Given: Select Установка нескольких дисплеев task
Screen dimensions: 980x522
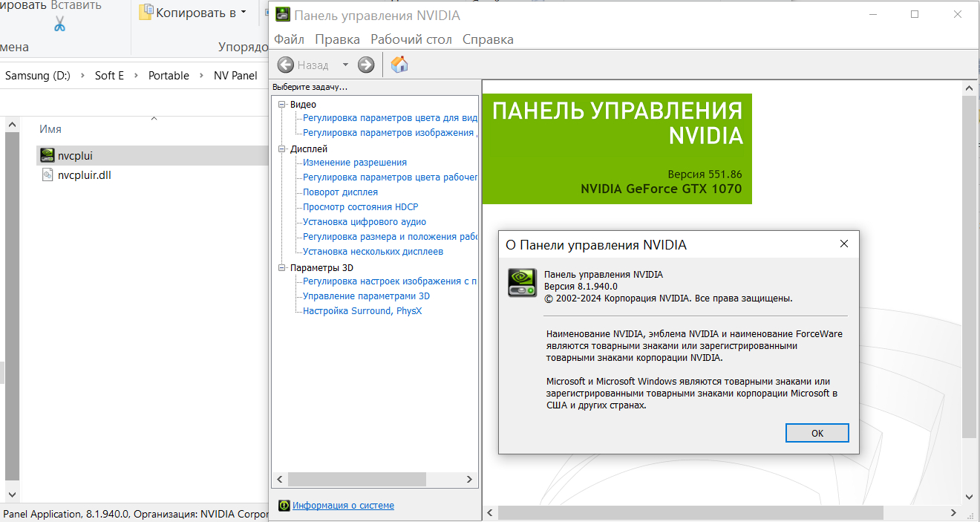Looking at the screenshot, I should (373, 252).
